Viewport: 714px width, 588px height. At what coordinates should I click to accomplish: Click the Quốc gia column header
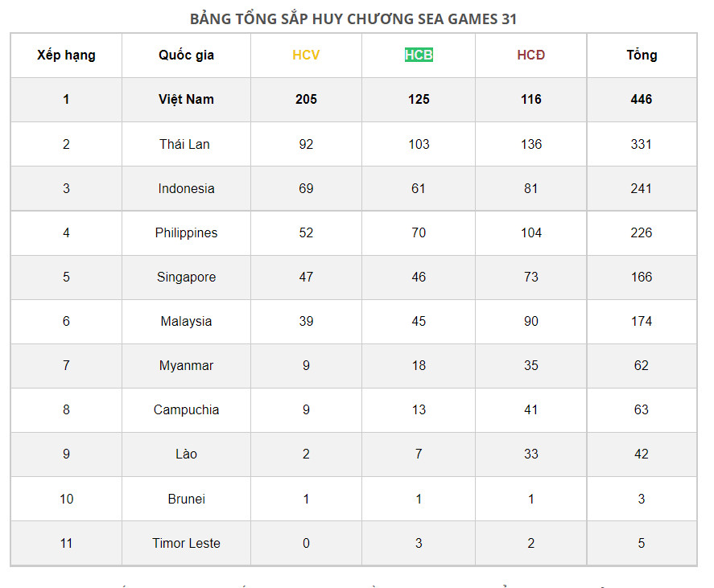click(186, 56)
